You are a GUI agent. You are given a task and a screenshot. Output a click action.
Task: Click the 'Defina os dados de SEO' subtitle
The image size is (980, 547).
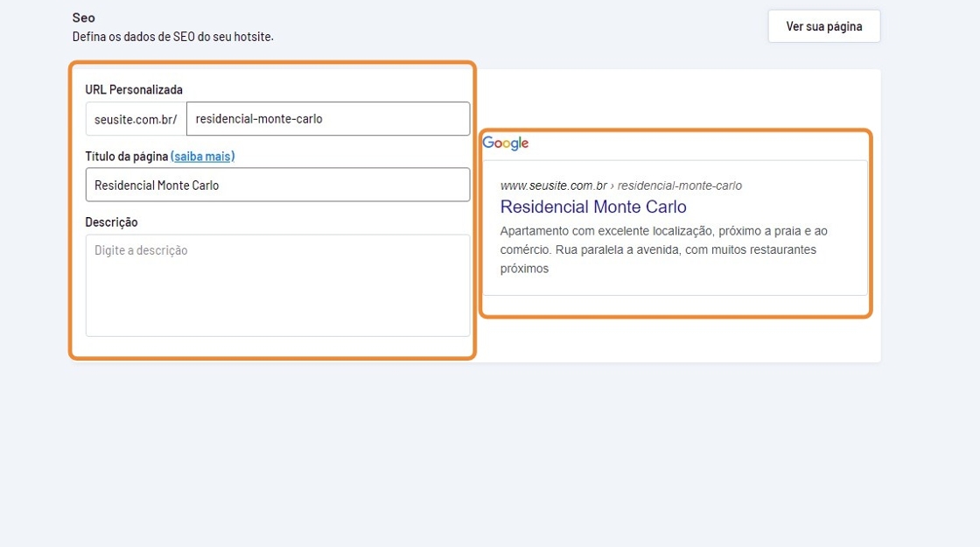pos(172,37)
